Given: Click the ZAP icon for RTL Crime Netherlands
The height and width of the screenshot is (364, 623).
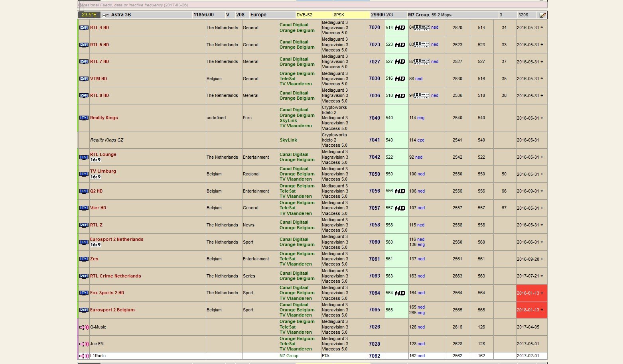Looking at the screenshot, I should pyautogui.click(x=84, y=276).
